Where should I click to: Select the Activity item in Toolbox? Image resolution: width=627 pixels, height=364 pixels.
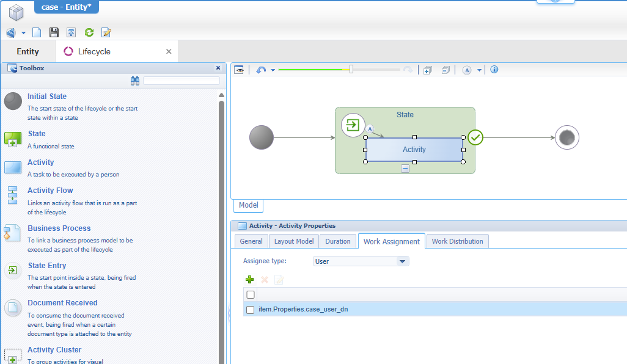pyautogui.click(x=40, y=162)
